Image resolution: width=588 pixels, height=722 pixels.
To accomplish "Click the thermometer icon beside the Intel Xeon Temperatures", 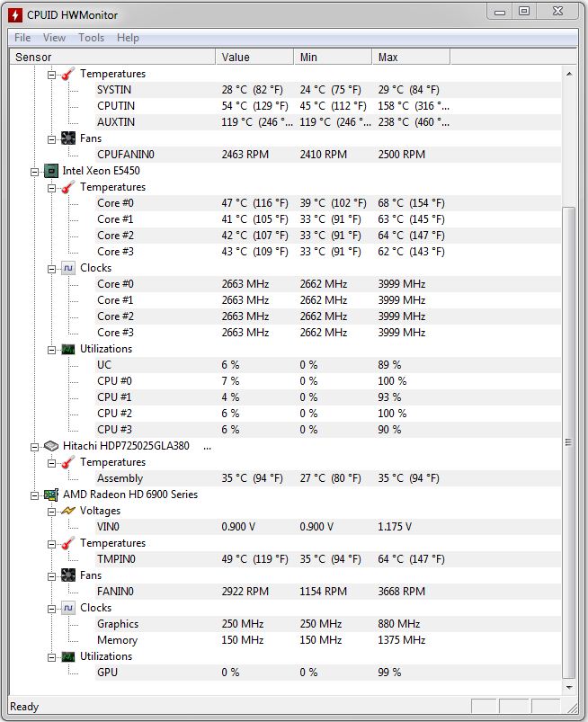I will pos(68,187).
